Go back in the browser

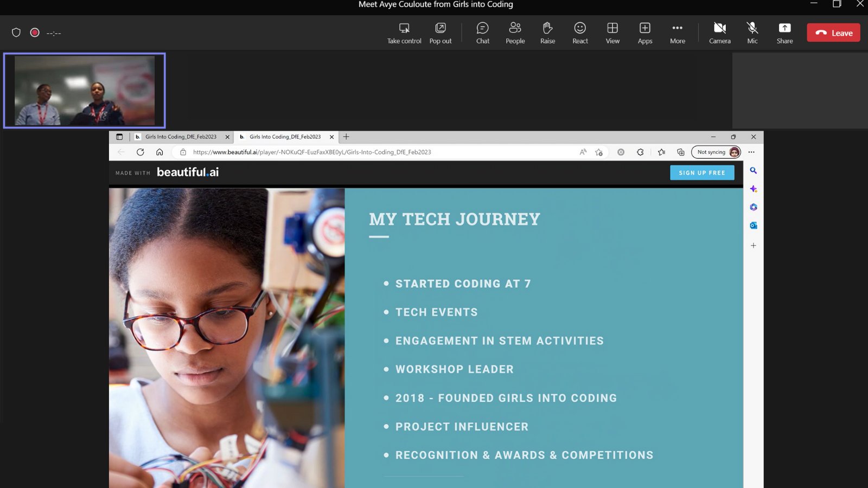click(x=121, y=152)
